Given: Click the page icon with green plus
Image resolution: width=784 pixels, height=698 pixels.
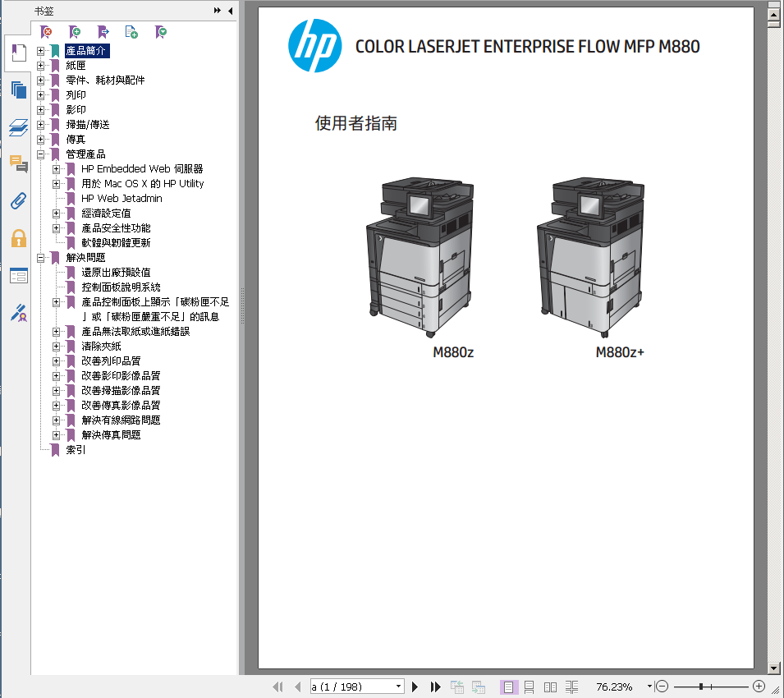Looking at the screenshot, I should [131, 33].
